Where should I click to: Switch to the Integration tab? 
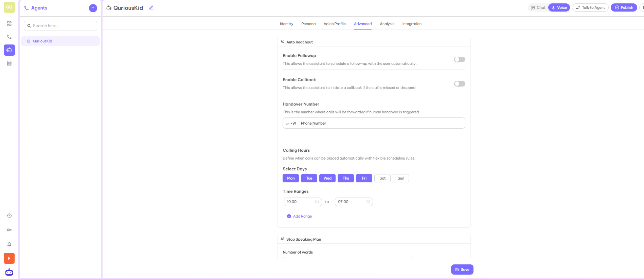(412, 24)
